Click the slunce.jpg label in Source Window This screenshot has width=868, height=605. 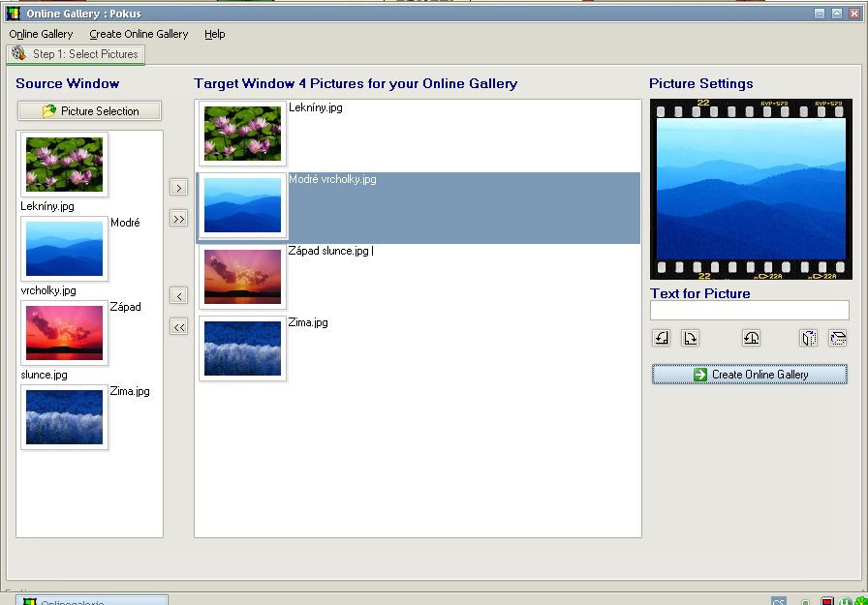(44, 375)
